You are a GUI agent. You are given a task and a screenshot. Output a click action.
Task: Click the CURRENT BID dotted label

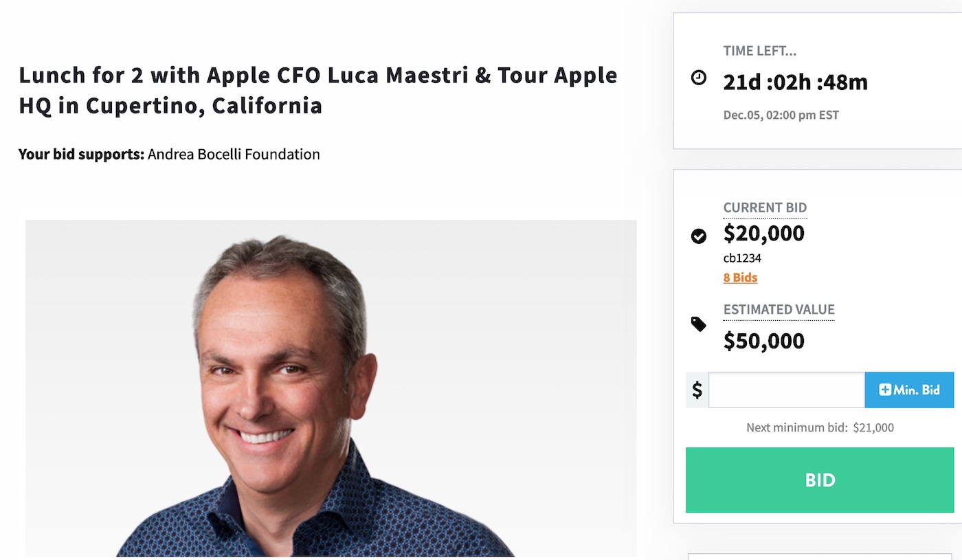[x=765, y=208]
